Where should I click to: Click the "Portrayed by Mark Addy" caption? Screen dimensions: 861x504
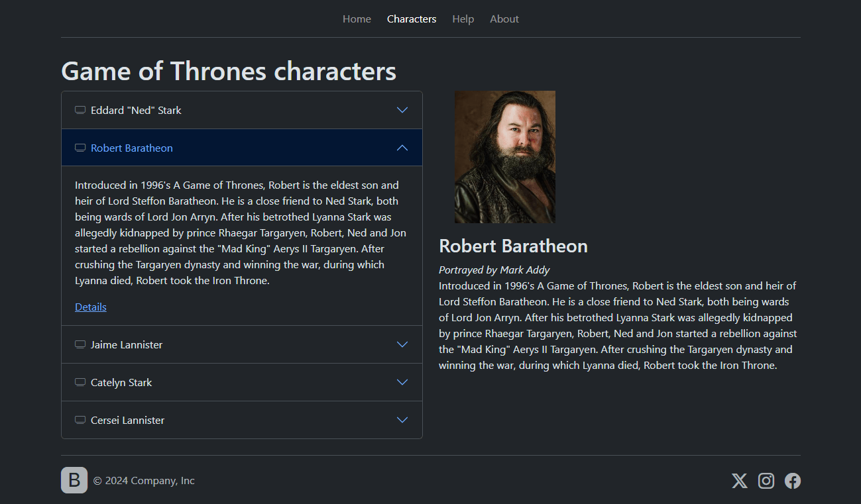click(x=494, y=270)
